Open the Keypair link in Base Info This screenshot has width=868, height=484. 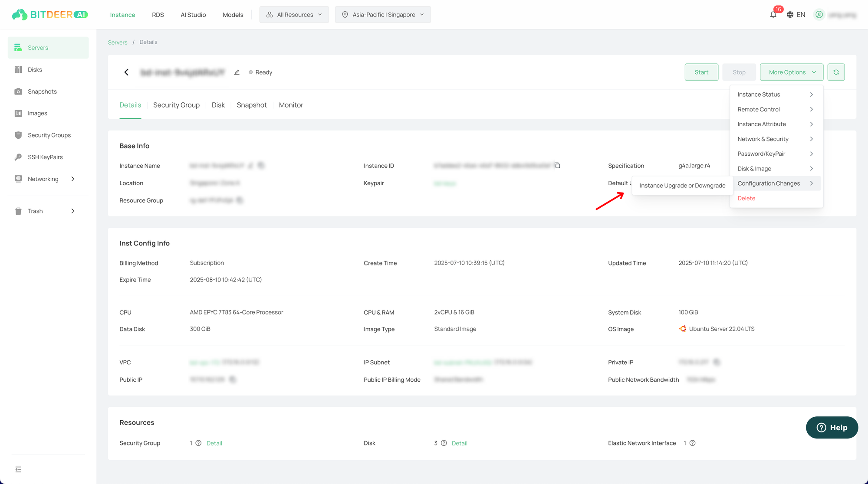[445, 183]
